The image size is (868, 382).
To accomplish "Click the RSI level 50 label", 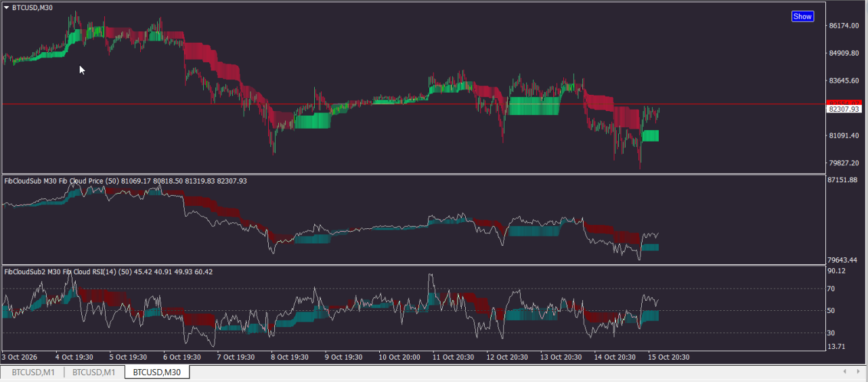I will point(832,311).
